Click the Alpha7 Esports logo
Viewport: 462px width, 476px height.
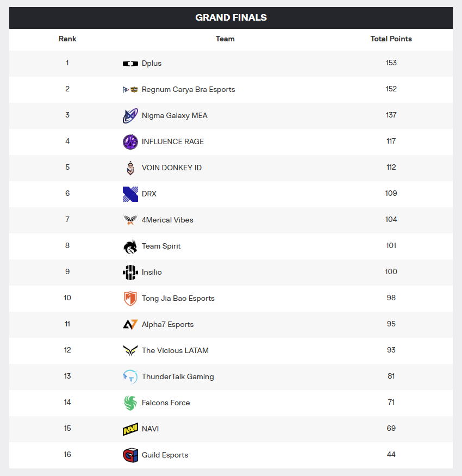tap(130, 325)
